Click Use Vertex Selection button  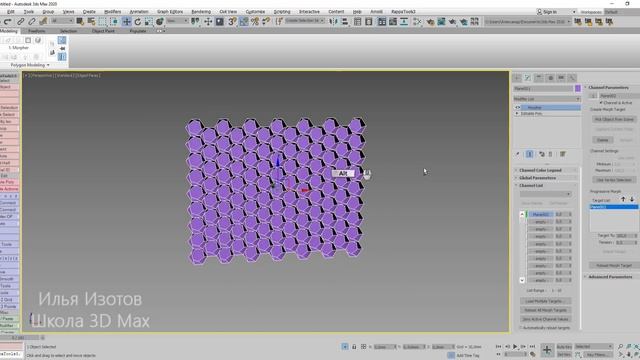click(x=614, y=180)
